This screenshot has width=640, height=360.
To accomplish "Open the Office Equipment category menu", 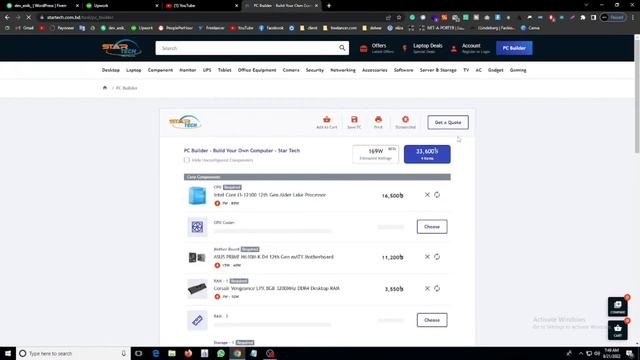I will click(x=257, y=70).
